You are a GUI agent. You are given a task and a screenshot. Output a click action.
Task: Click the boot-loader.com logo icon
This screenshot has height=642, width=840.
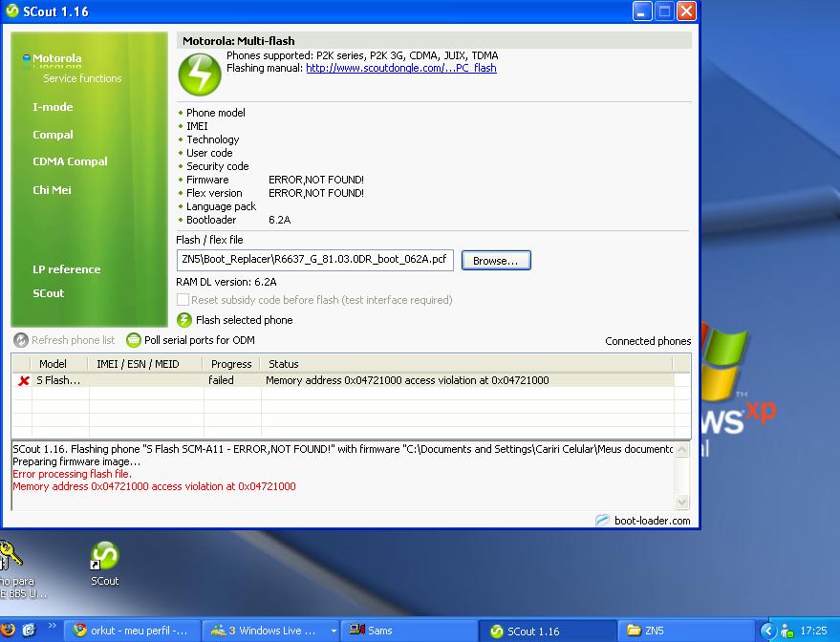click(603, 520)
